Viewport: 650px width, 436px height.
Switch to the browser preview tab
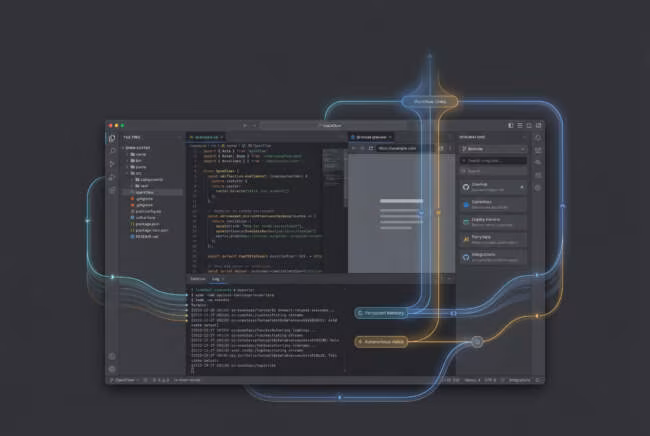(x=371, y=137)
